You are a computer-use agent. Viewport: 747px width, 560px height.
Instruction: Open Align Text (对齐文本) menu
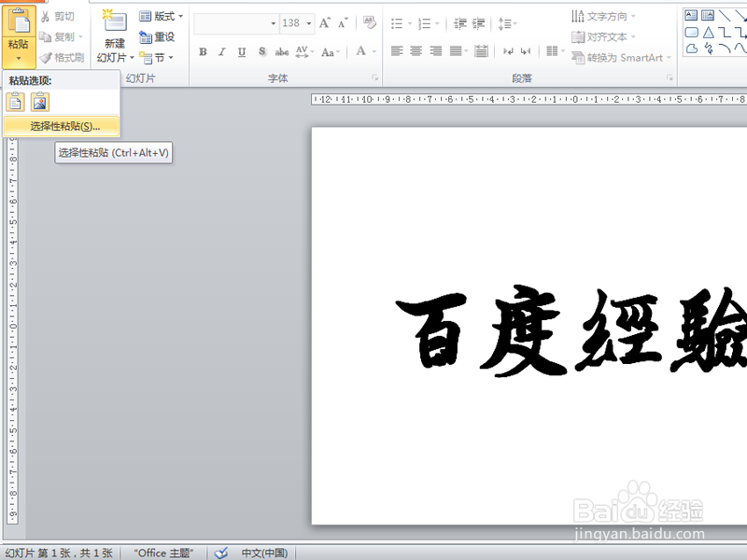point(603,36)
